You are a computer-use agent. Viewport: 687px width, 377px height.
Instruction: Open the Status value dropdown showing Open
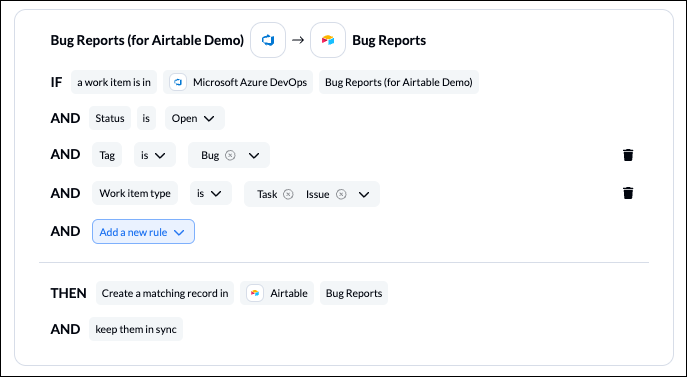pos(195,118)
